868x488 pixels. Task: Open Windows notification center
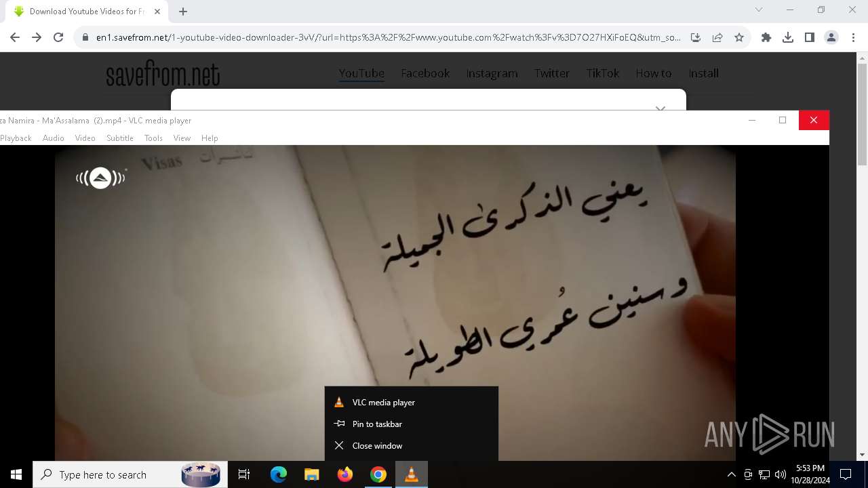(846, 474)
